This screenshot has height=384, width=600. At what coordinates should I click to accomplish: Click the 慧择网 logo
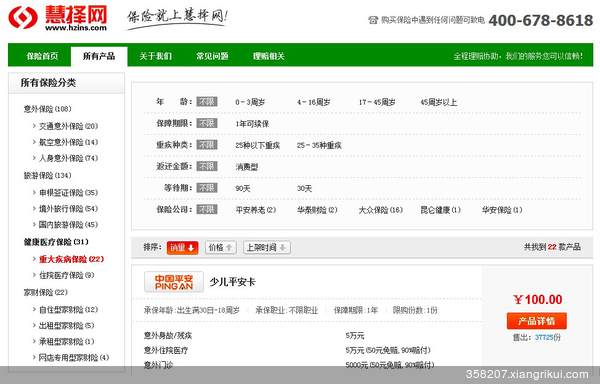[57, 18]
